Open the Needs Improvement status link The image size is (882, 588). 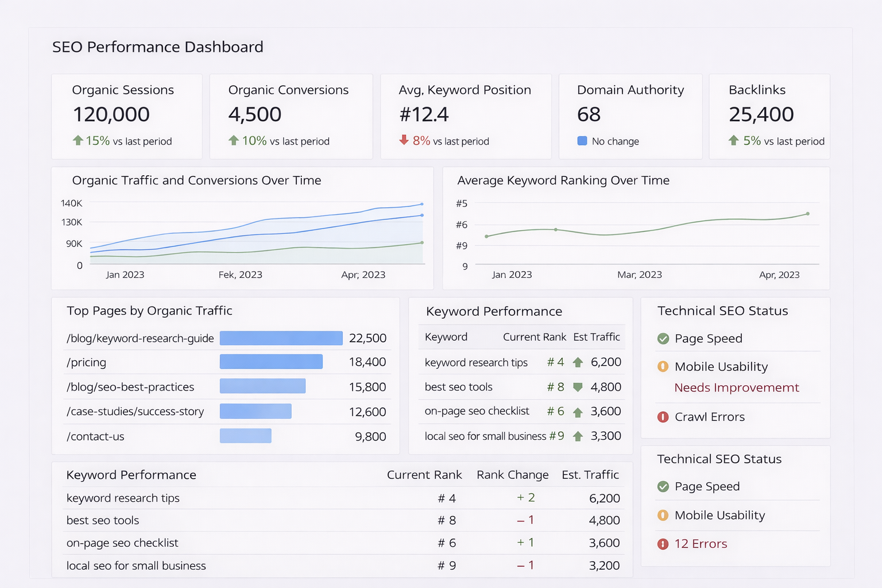click(x=736, y=388)
